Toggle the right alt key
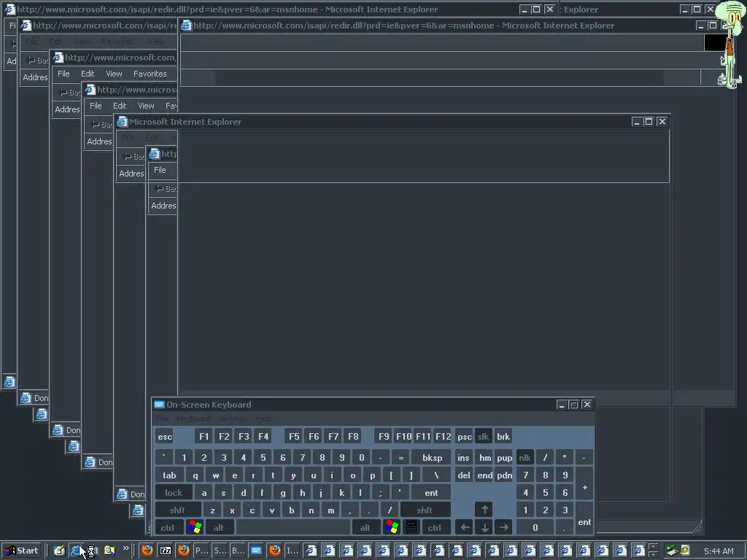 pos(365,527)
